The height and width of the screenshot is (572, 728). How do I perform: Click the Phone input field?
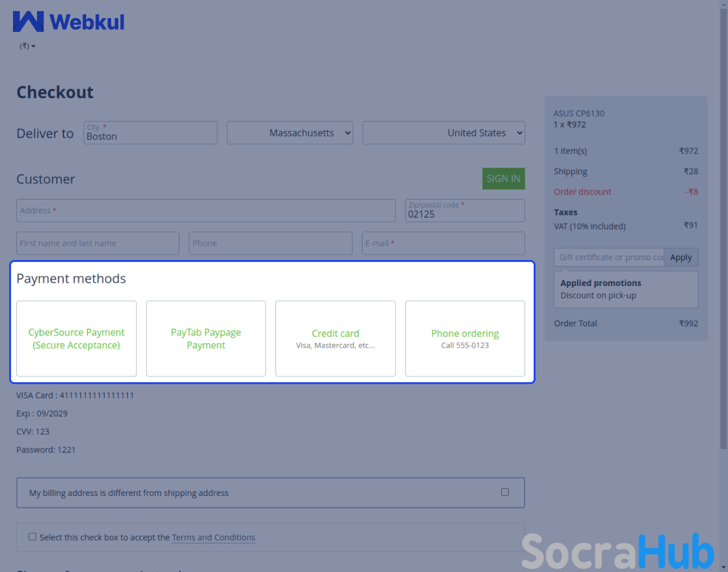(270, 243)
